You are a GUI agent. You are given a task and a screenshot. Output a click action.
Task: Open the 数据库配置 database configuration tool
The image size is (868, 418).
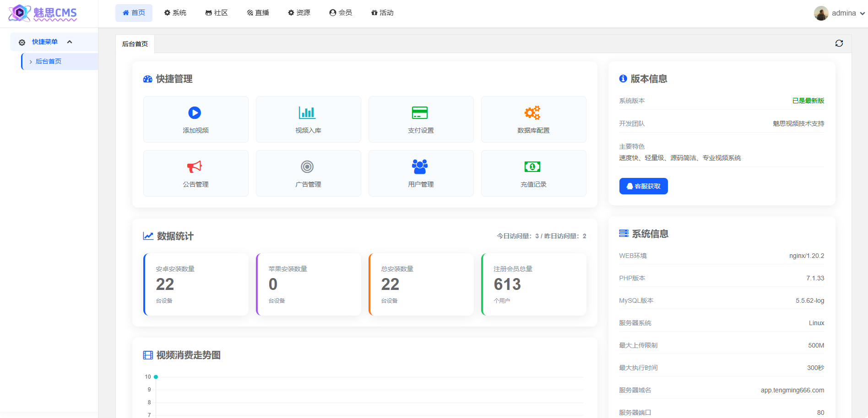[533, 119]
